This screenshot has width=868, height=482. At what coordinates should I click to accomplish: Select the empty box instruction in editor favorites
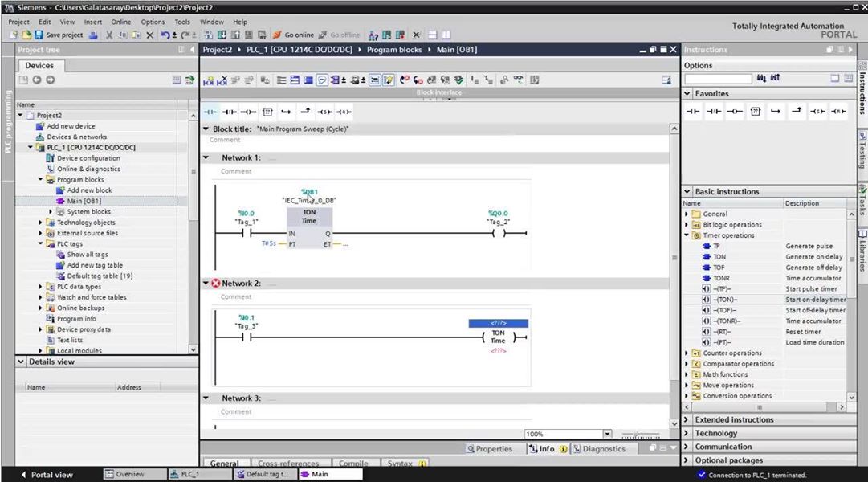[x=267, y=112]
